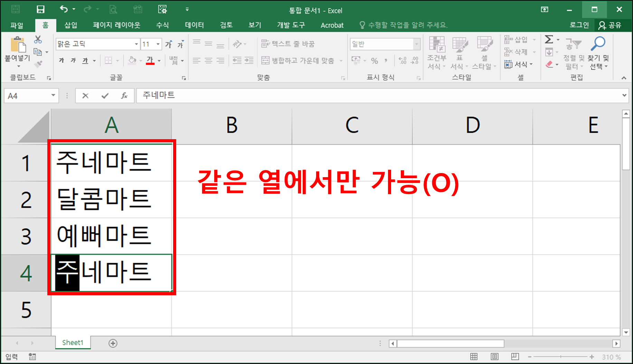
Task: Open the font color dropdown arrow
Action: 159,61
